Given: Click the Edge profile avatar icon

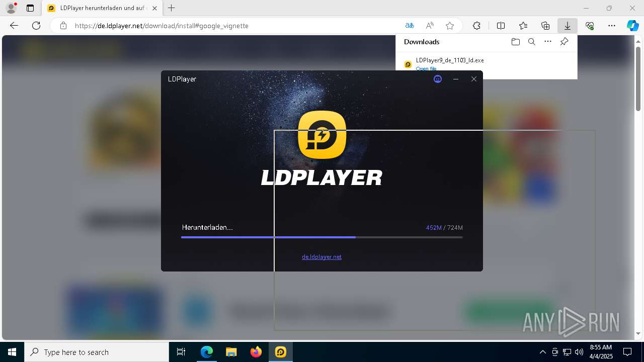Looking at the screenshot, I should [11, 8].
